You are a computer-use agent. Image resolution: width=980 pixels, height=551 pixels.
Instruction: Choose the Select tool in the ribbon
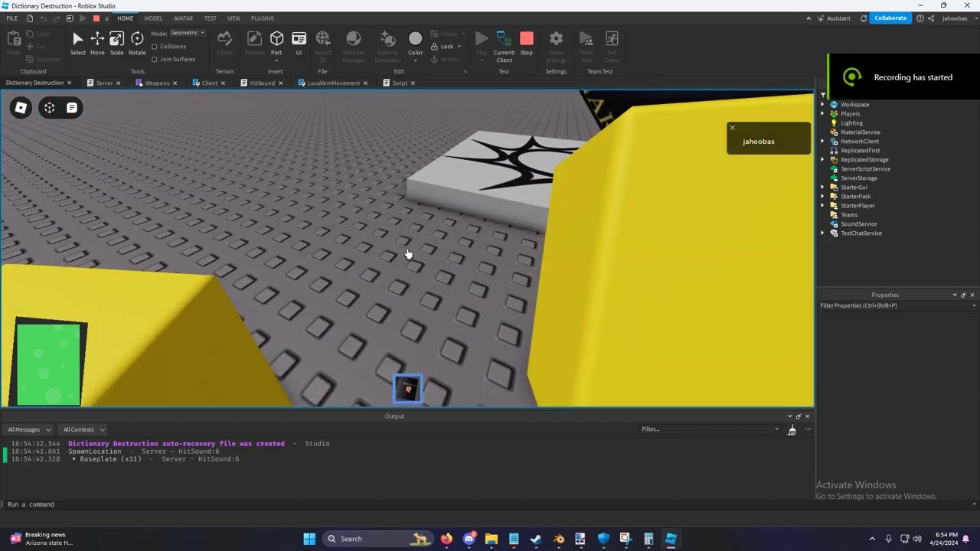tap(77, 43)
